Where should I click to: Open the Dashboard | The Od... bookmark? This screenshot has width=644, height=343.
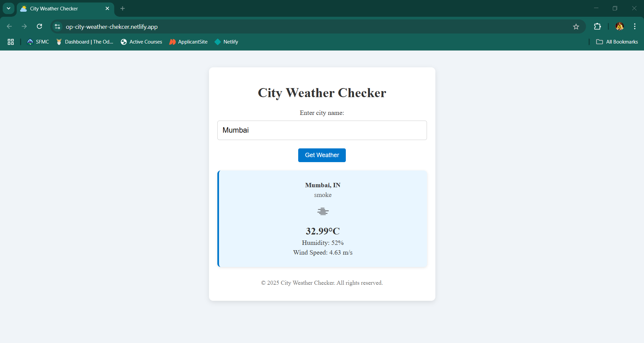point(85,42)
